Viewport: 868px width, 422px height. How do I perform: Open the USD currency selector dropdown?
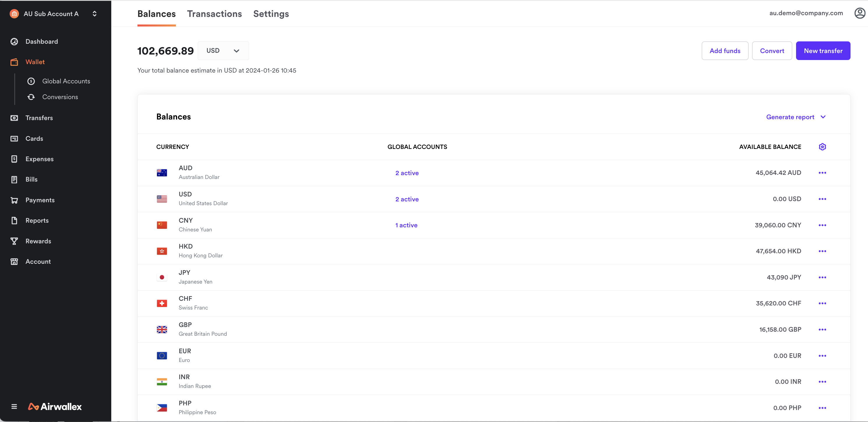(x=223, y=50)
